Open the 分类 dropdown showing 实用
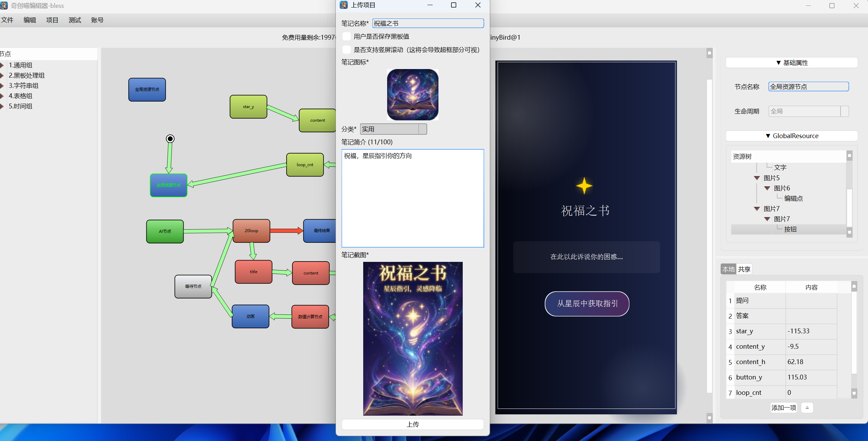This screenshot has height=441, width=868. point(393,129)
